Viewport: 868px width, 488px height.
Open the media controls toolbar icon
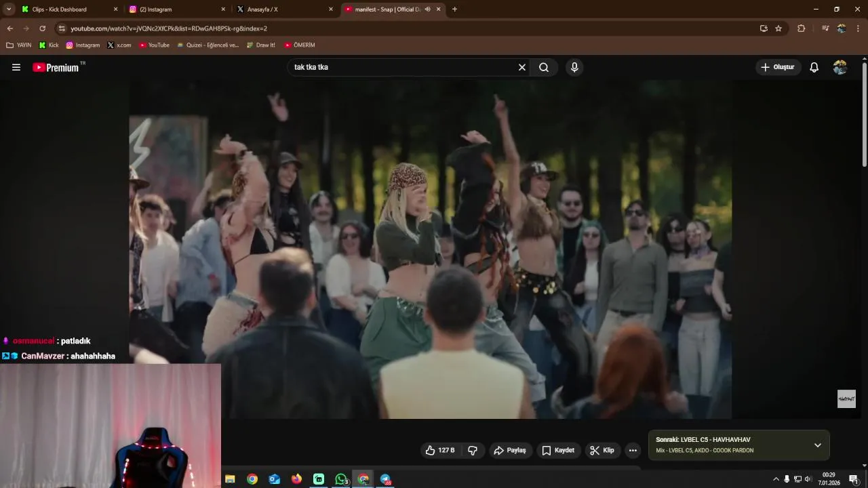pos(825,28)
